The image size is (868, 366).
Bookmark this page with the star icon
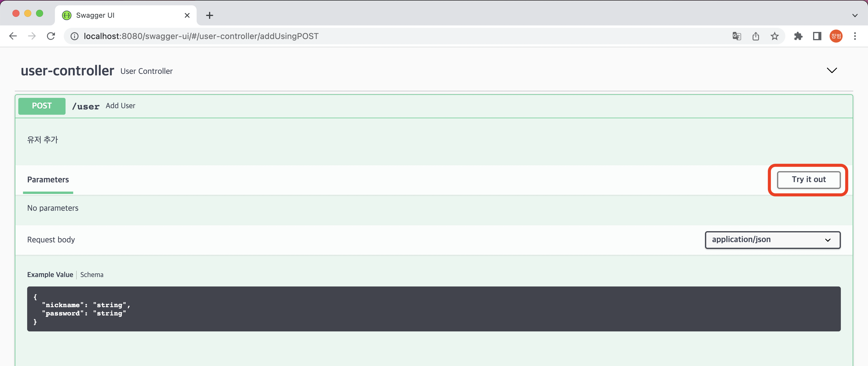774,36
